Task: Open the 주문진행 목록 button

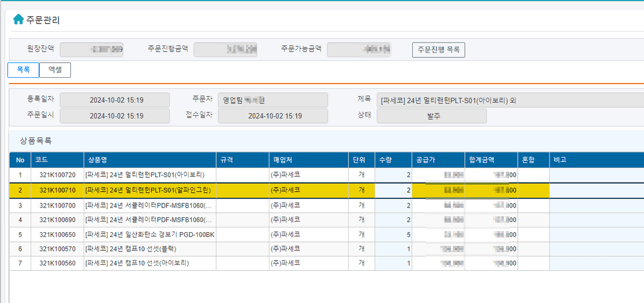Action: [438, 49]
